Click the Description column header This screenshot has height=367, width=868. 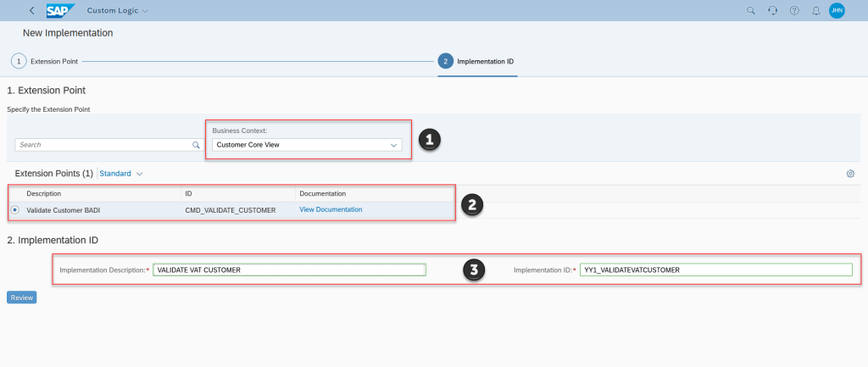pyautogui.click(x=44, y=194)
